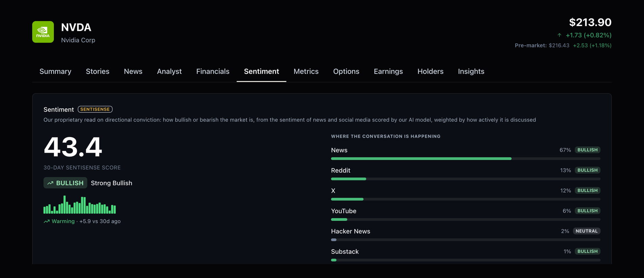Click WHERE THE CONVERSATION IS HAPPENING heading
The height and width of the screenshot is (278, 644).
(386, 136)
